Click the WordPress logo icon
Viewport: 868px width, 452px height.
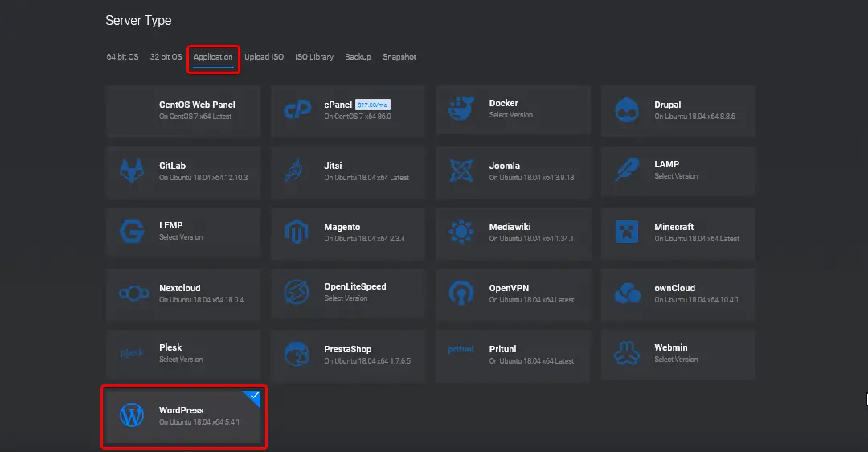[x=132, y=415]
